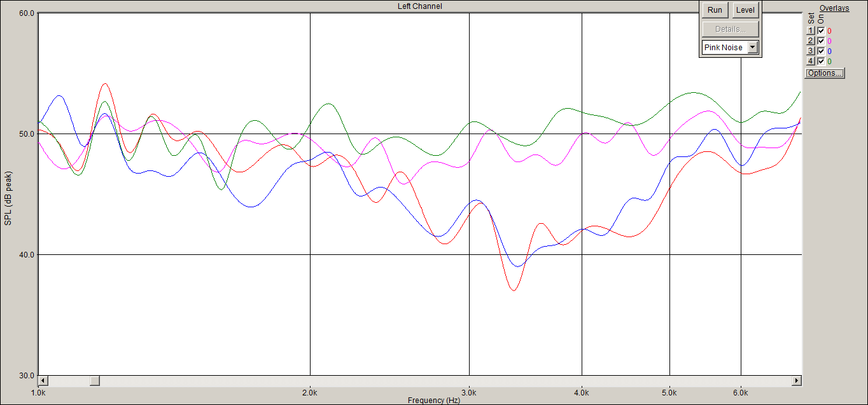The width and height of the screenshot is (868, 405).
Task: Click the Left Channel graph title
Action: (419, 6)
